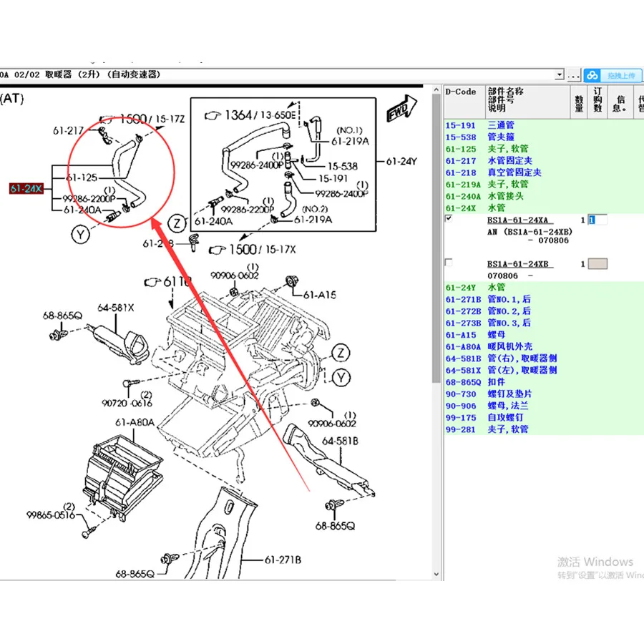Select row 61-219A 夹子,软管
644x644 pixels.
tap(544, 185)
